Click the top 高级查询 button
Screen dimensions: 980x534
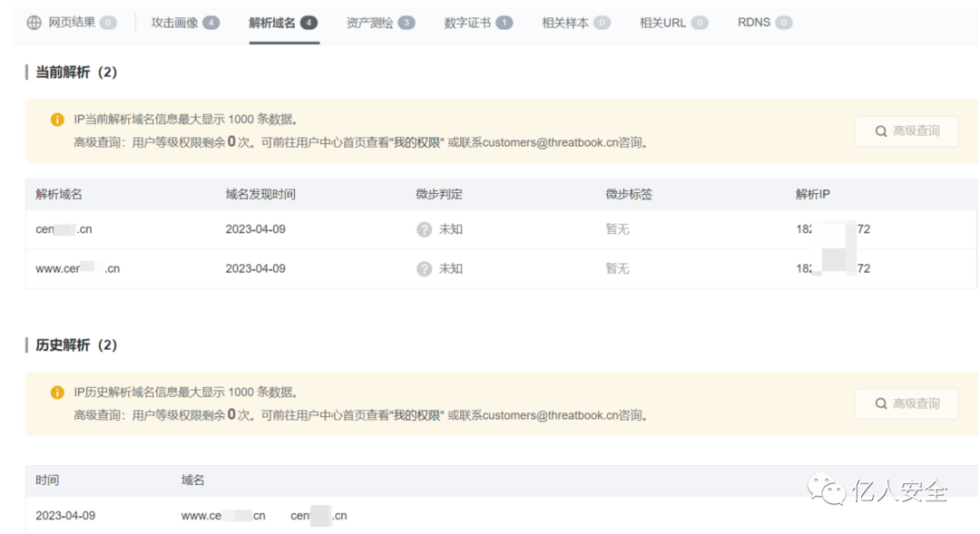pos(906,131)
